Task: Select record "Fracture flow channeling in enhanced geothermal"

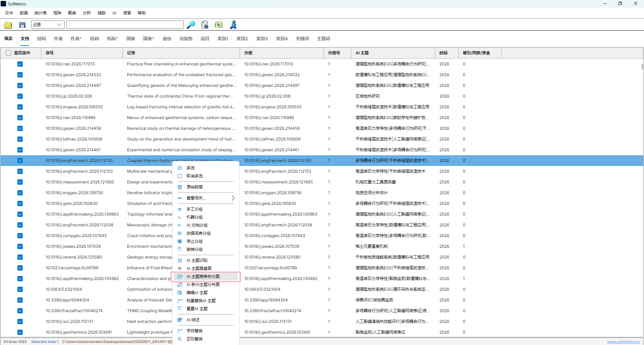Action: coord(181,64)
